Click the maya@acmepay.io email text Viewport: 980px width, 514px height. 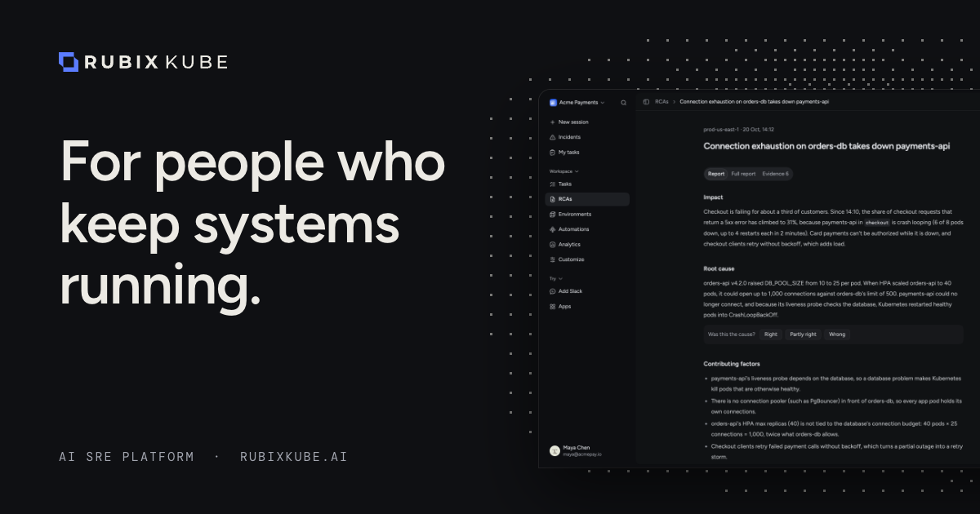click(581, 454)
